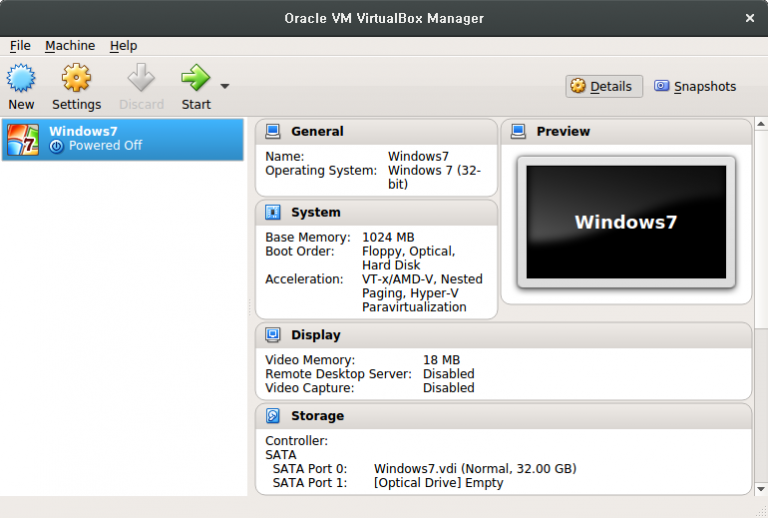768x518 pixels.
Task: Open the File menu
Action: 20,46
